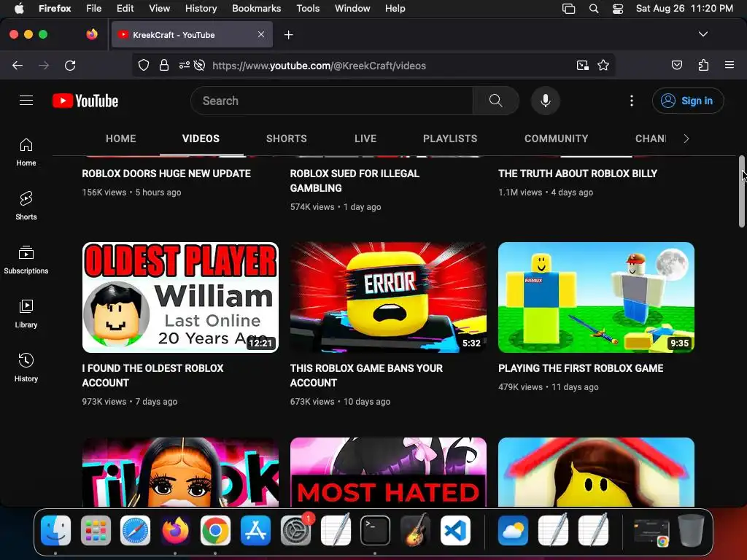Show more channel tabs with right chevron
The height and width of the screenshot is (560, 747).
(x=686, y=139)
